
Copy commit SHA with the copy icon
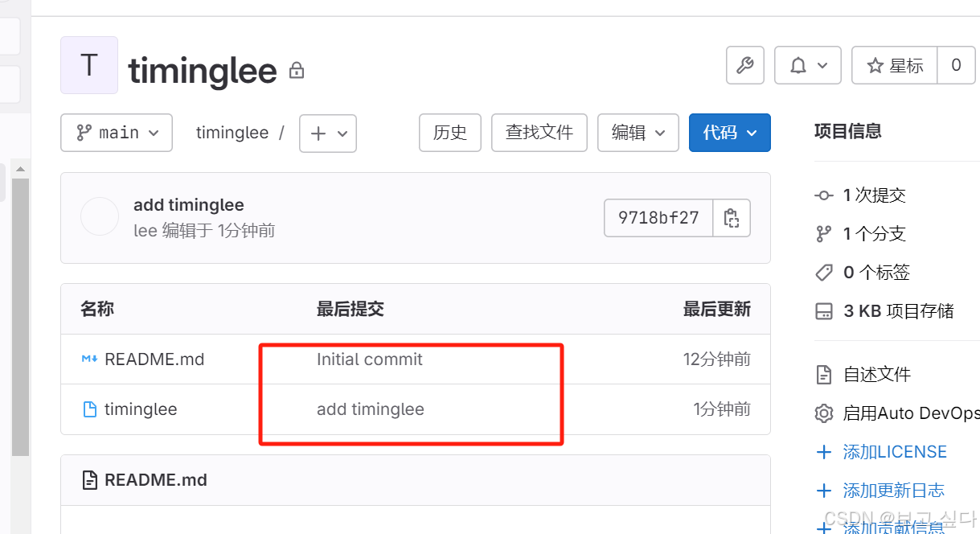click(732, 217)
